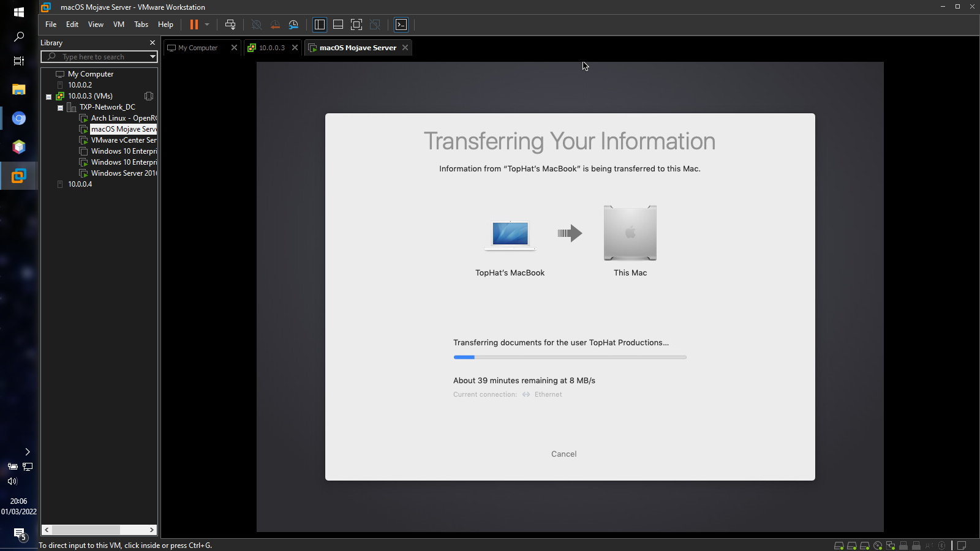
Task: Toggle the thumbnail bar view
Action: coord(338,24)
